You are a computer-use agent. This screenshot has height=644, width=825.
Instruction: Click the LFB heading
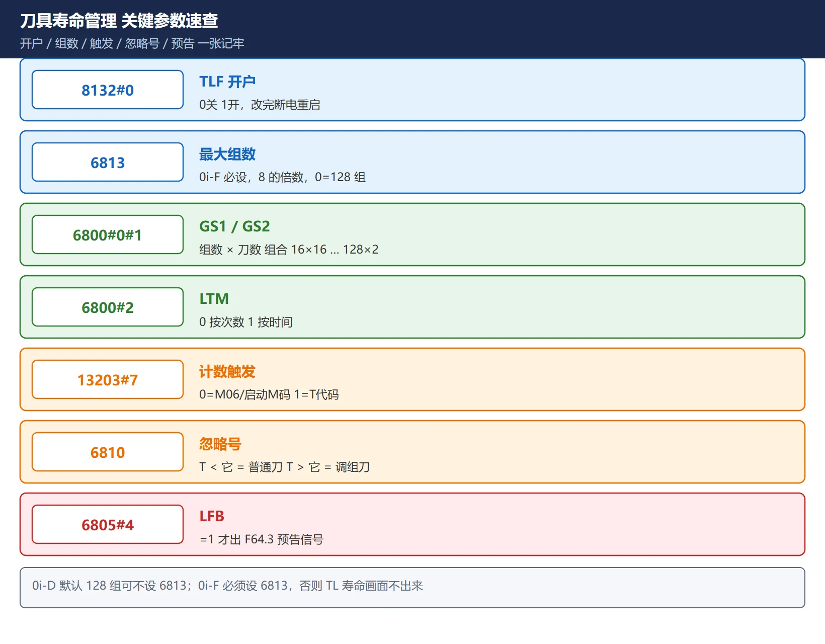pyautogui.click(x=212, y=516)
